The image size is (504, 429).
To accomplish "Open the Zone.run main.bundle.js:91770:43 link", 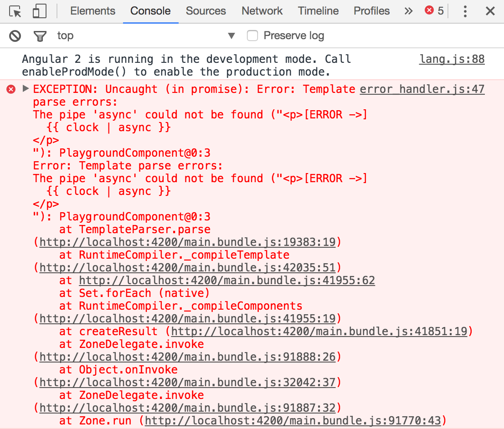I will (x=293, y=420).
